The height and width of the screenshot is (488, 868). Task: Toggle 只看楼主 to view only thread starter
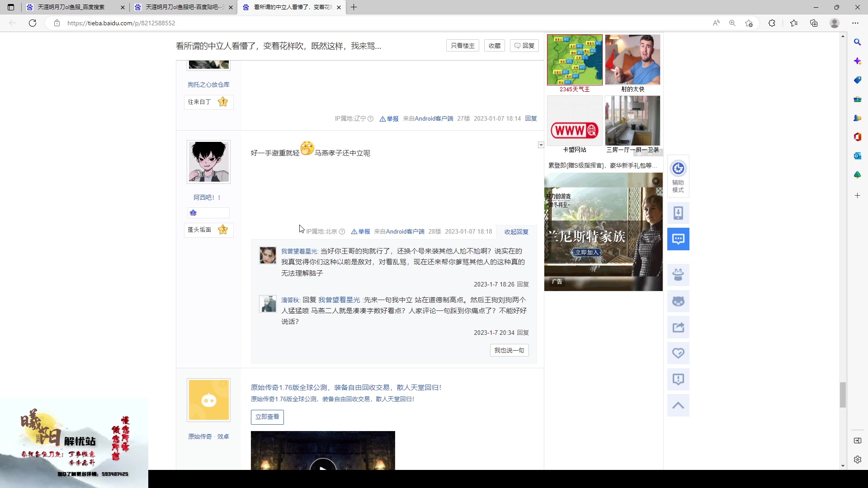462,45
